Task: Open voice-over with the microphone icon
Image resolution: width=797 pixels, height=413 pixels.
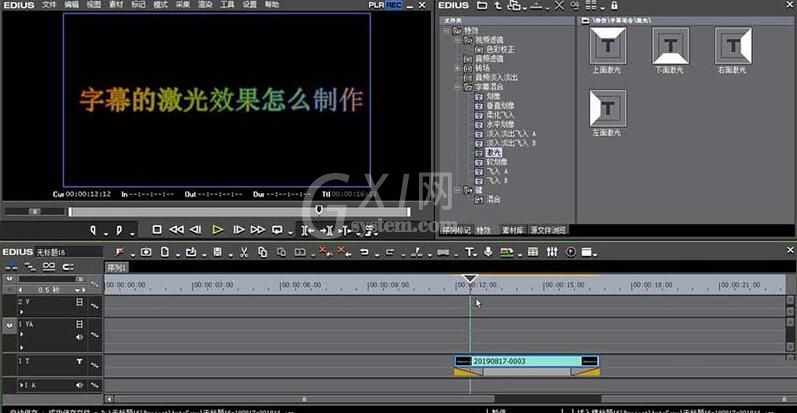Action: (488, 252)
